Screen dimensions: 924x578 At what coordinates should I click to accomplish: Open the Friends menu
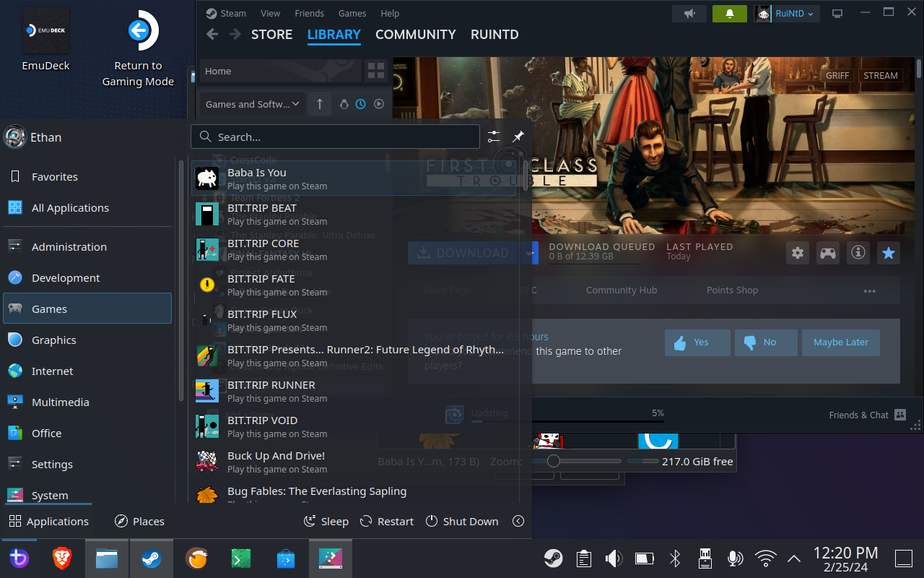(x=309, y=14)
